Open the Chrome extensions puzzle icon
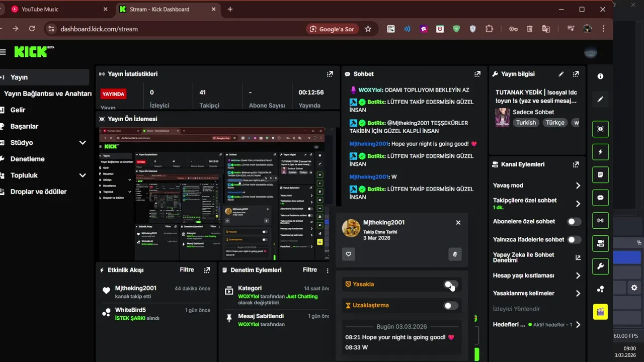Viewport: 644px width, 362px height. [x=489, y=29]
